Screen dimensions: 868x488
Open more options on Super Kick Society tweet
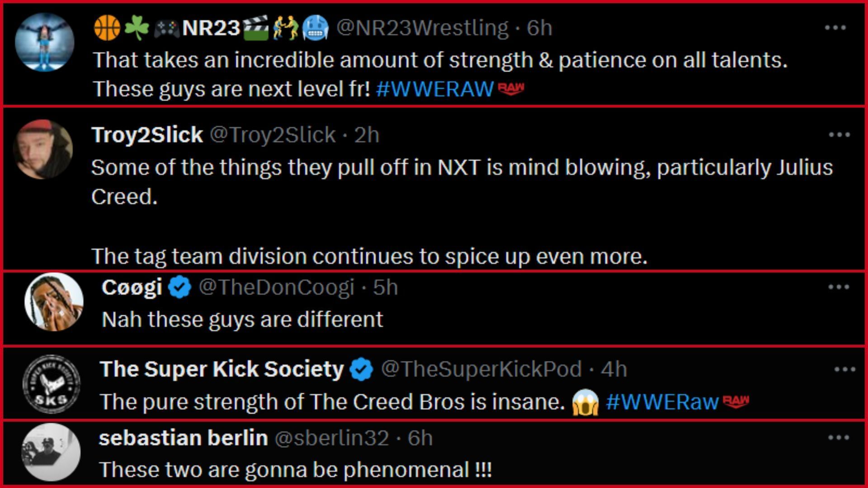click(844, 369)
